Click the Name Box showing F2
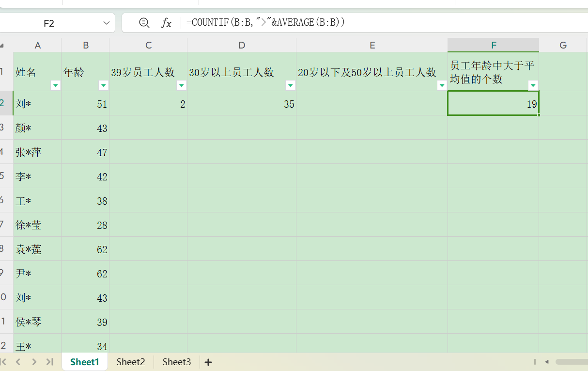The image size is (588, 371). pyautogui.click(x=49, y=23)
